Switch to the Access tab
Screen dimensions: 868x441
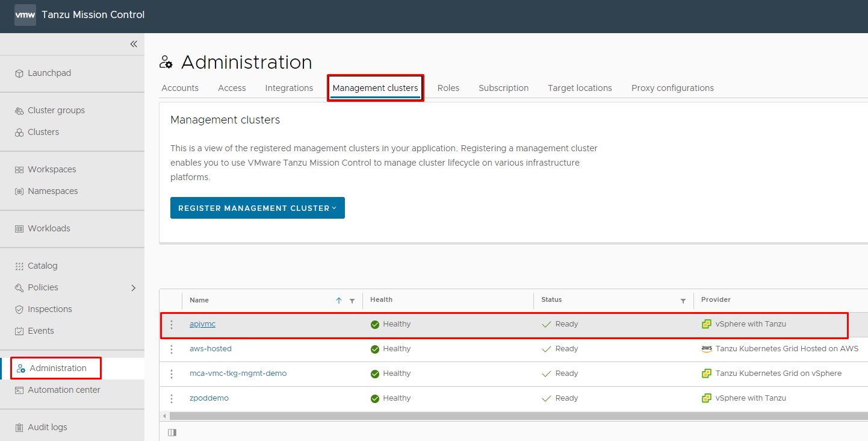click(x=232, y=88)
